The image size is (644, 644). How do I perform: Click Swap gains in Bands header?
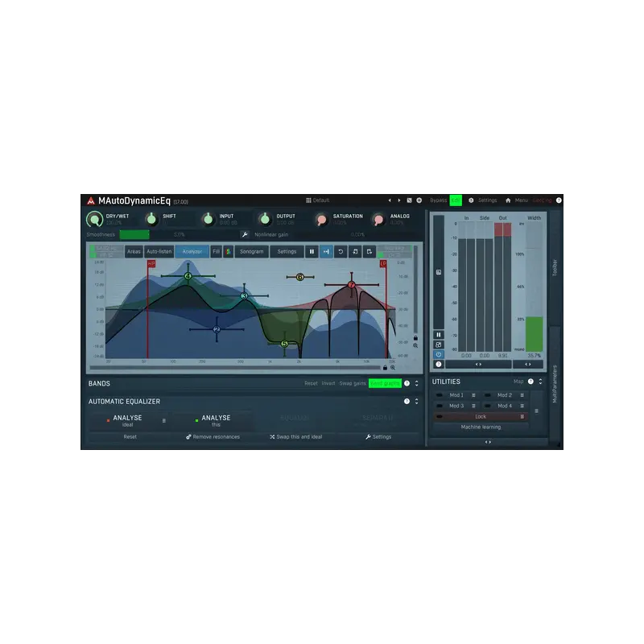(353, 383)
